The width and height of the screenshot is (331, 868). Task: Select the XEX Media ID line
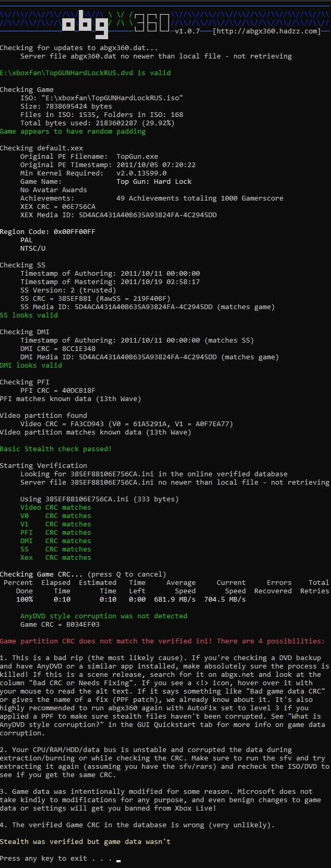[x=119, y=215]
